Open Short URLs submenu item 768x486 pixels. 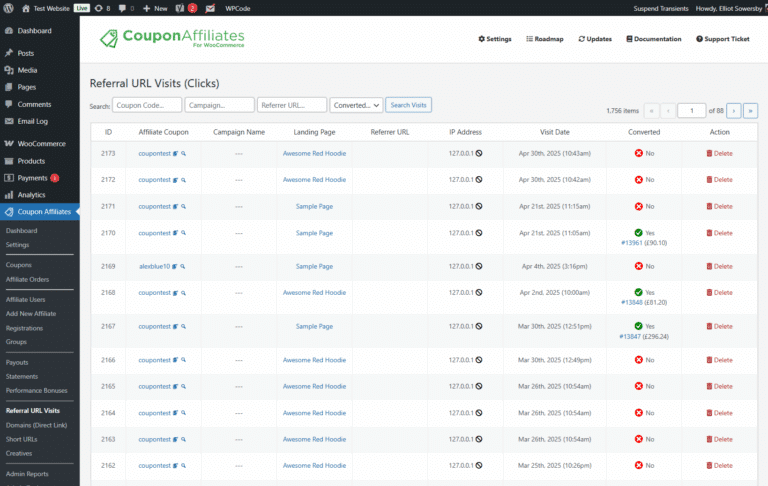22,439
